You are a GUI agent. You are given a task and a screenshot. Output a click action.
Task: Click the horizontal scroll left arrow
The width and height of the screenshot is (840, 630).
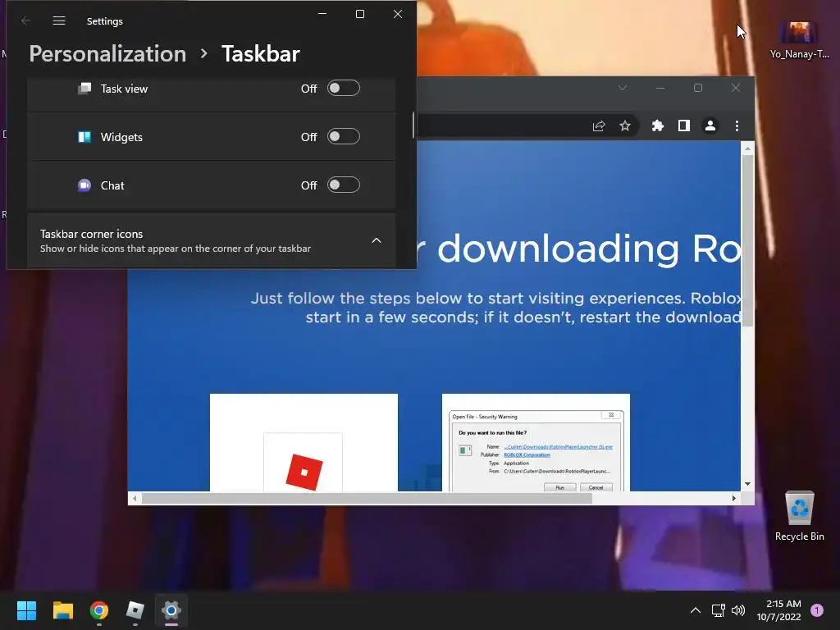pyautogui.click(x=135, y=498)
